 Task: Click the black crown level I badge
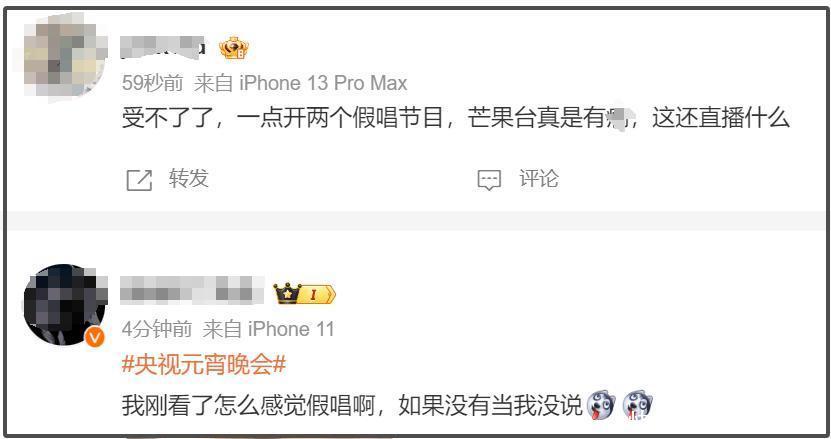point(304,294)
